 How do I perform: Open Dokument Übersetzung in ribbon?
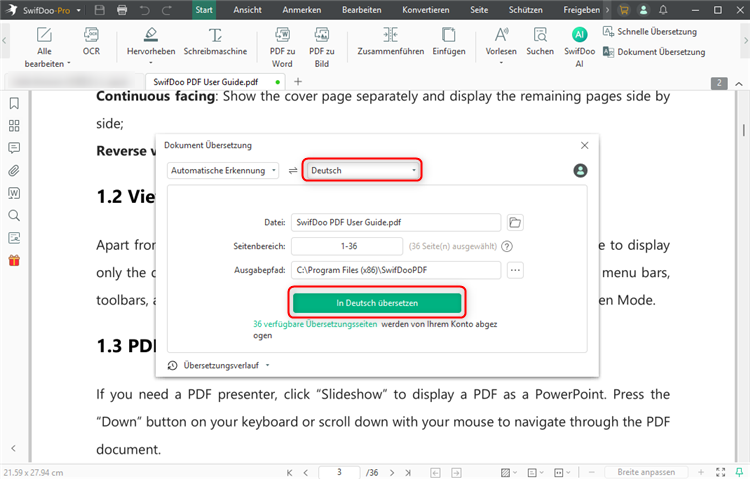(x=654, y=52)
